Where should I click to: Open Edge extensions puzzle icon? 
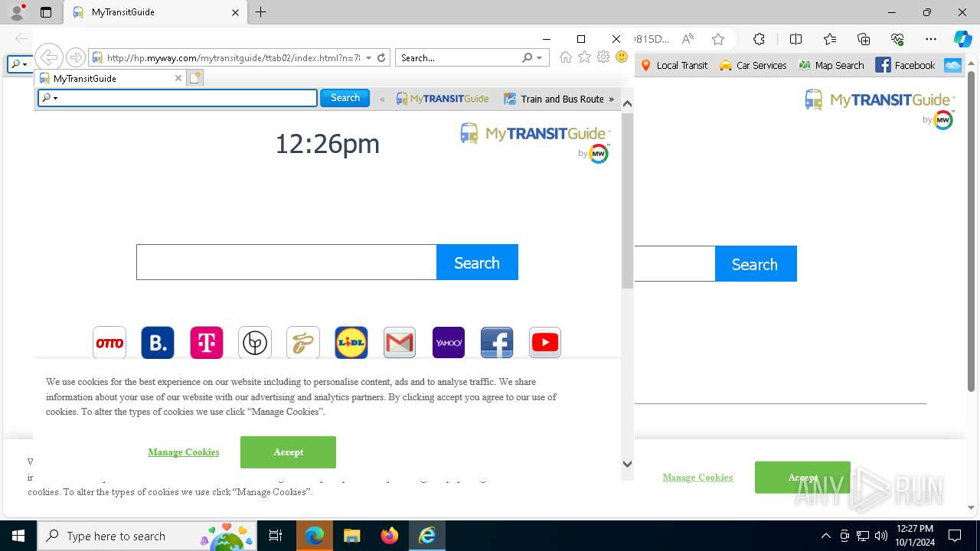[x=759, y=39]
